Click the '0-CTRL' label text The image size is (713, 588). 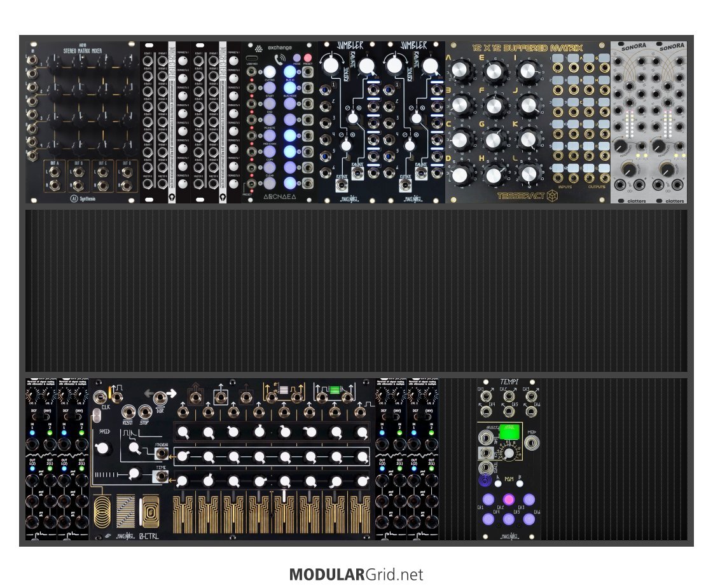[149, 537]
